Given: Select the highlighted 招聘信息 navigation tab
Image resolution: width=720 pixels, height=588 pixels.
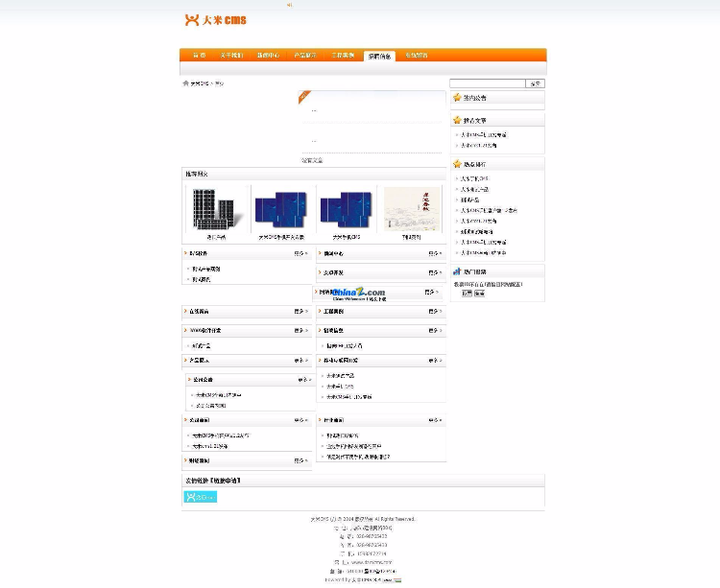Looking at the screenshot, I should (x=379, y=56).
